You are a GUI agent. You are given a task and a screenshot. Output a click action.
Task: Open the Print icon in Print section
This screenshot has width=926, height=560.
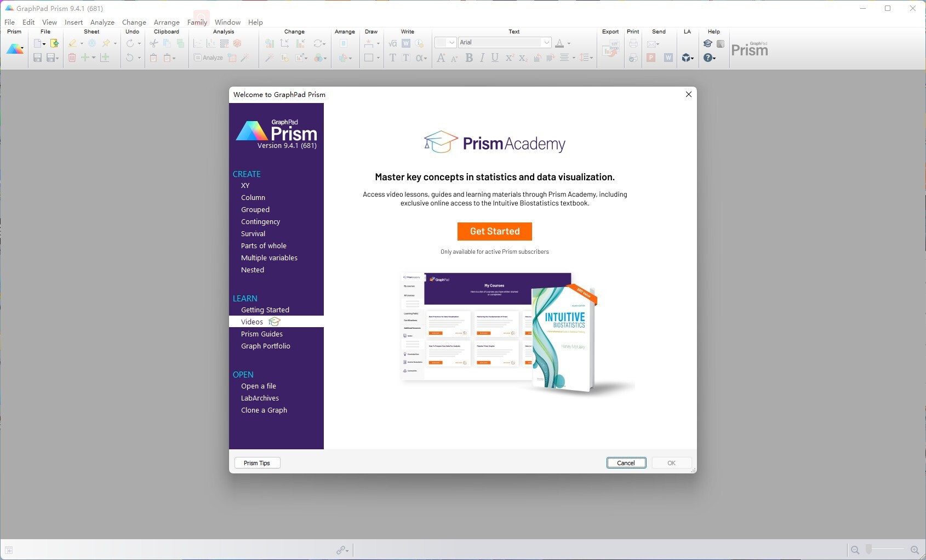[633, 43]
